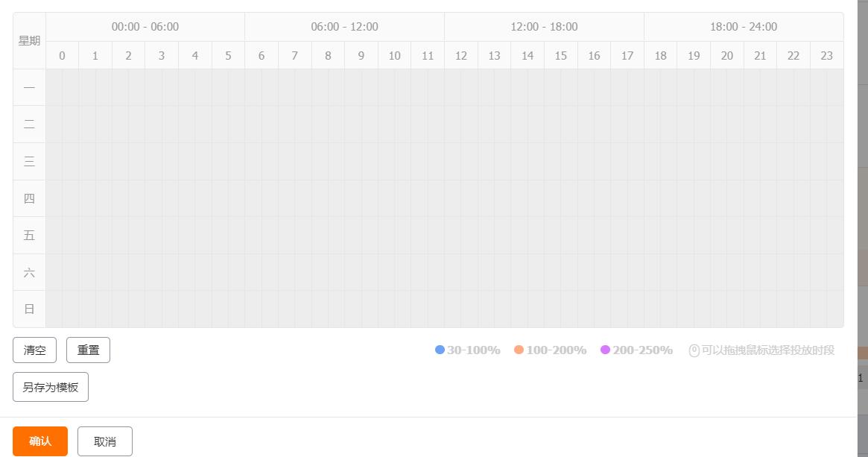Image resolution: width=868 pixels, height=457 pixels.
Task: Click the hour 16 column header
Action: 594,55
